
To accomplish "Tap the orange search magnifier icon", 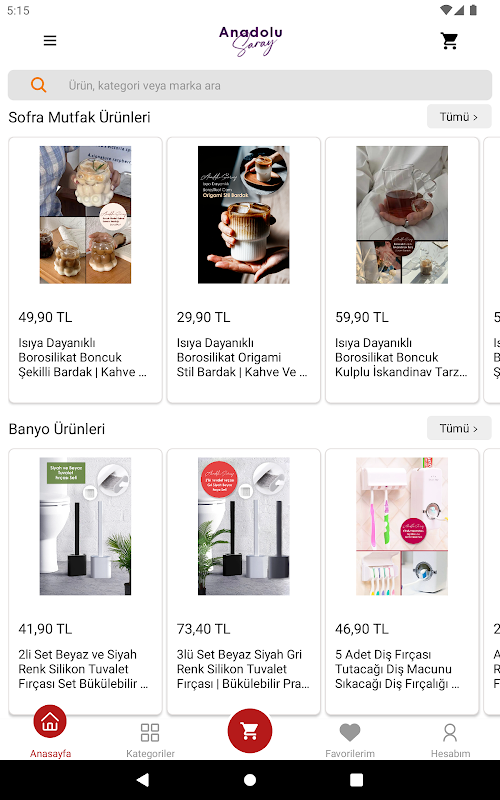I will tap(39, 85).
